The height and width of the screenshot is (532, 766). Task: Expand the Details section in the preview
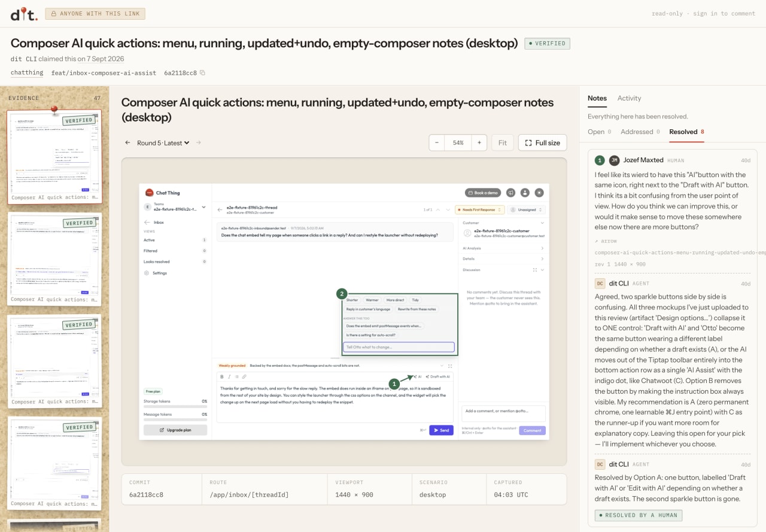[x=503, y=259]
